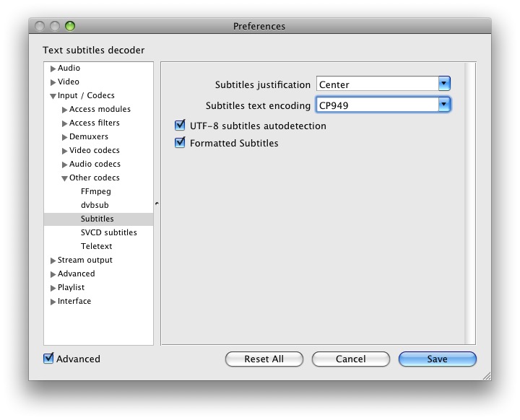Click the green zoom window button
The image size is (520, 420).
pos(69,26)
